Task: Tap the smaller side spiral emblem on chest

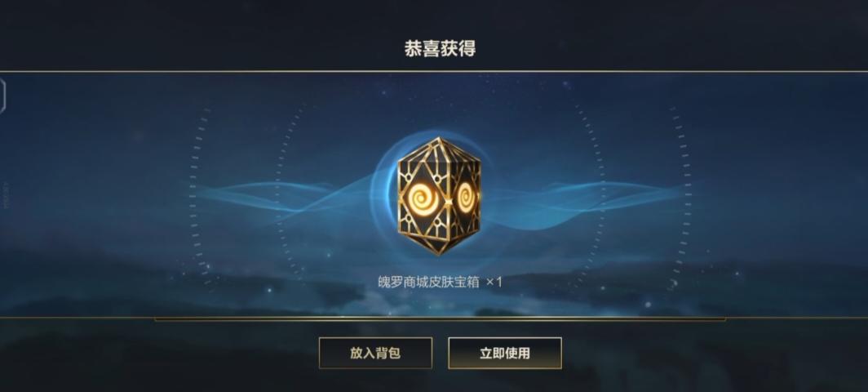Action: tap(464, 195)
